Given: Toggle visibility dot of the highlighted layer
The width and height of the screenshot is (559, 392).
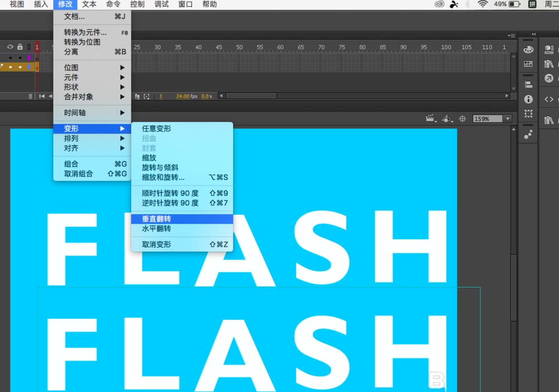Looking at the screenshot, I should point(10,67).
